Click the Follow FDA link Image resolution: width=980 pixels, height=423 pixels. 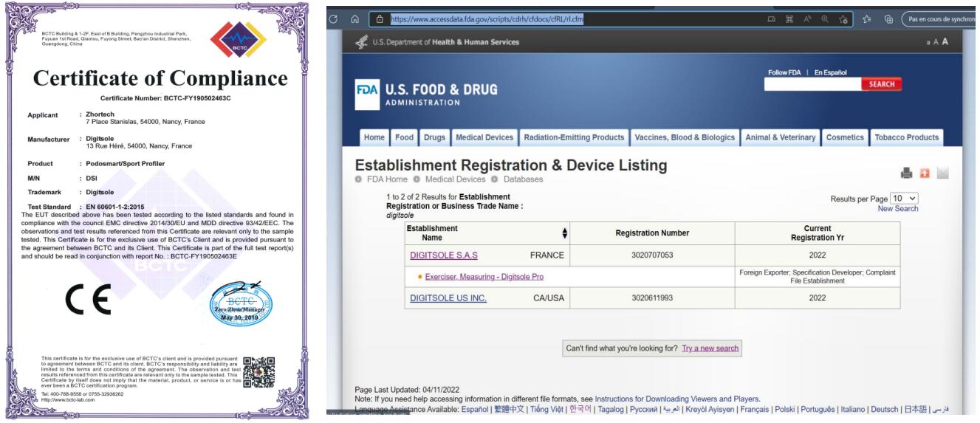[786, 72]
